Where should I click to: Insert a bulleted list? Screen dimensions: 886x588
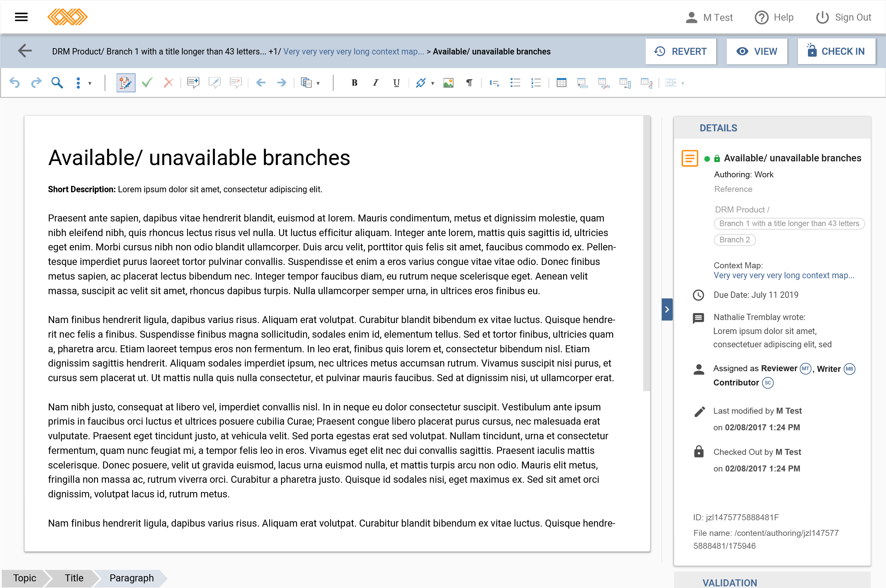(x=515, y=82)
